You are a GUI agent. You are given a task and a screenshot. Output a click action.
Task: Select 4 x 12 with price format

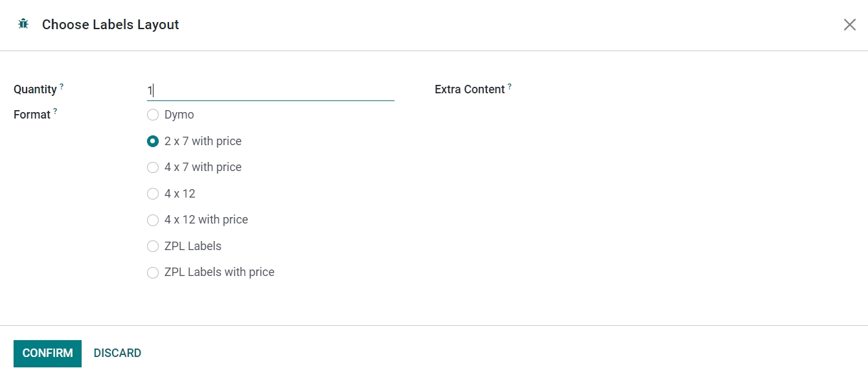[x=153, y=220]
